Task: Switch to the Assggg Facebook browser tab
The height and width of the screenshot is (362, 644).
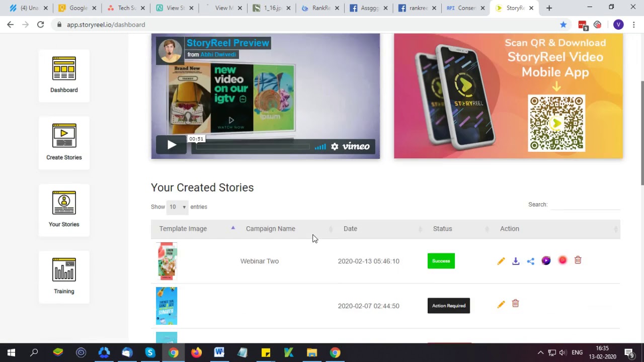Action: [x=370, y=8]
